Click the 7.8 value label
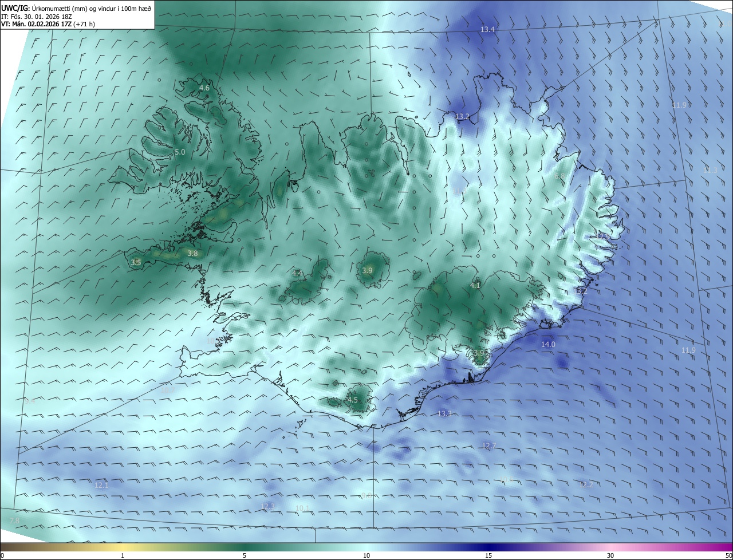 pyautogui.click(x=14, y=520)
